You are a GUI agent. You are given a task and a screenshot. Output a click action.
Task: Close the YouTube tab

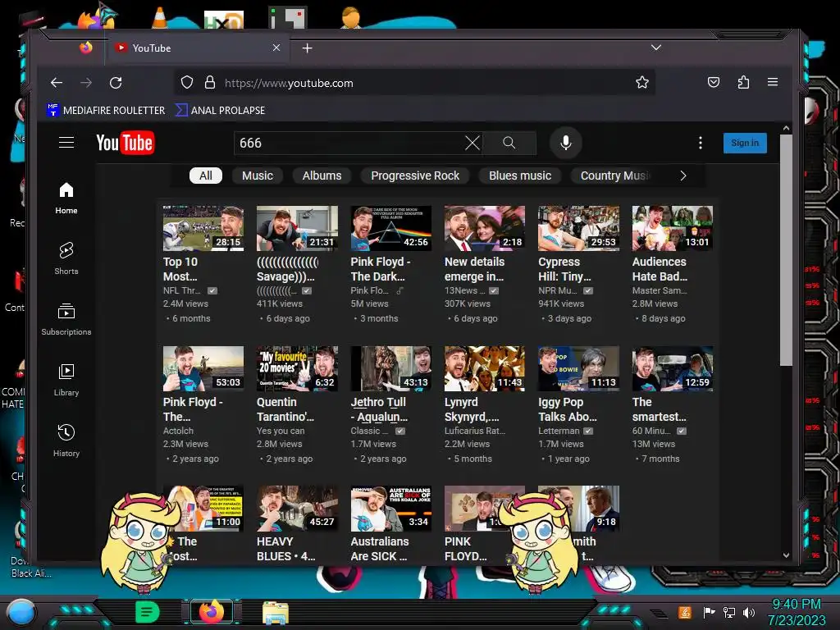pyautogui.click(x=276, y=48)
